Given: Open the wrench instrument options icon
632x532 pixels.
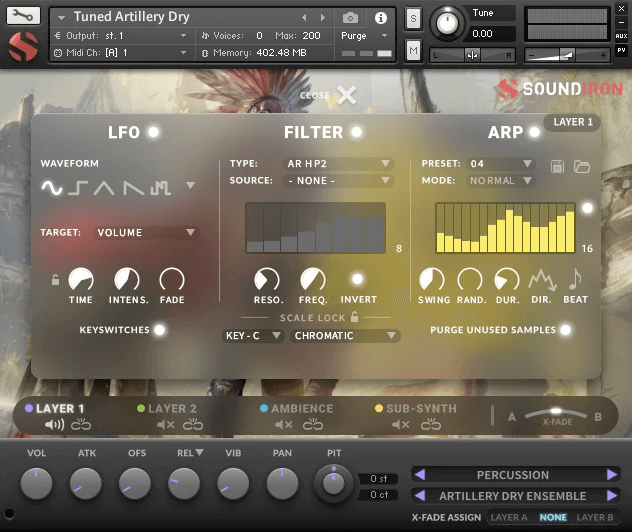Looking at the screenshot, I should pos(23,16).
